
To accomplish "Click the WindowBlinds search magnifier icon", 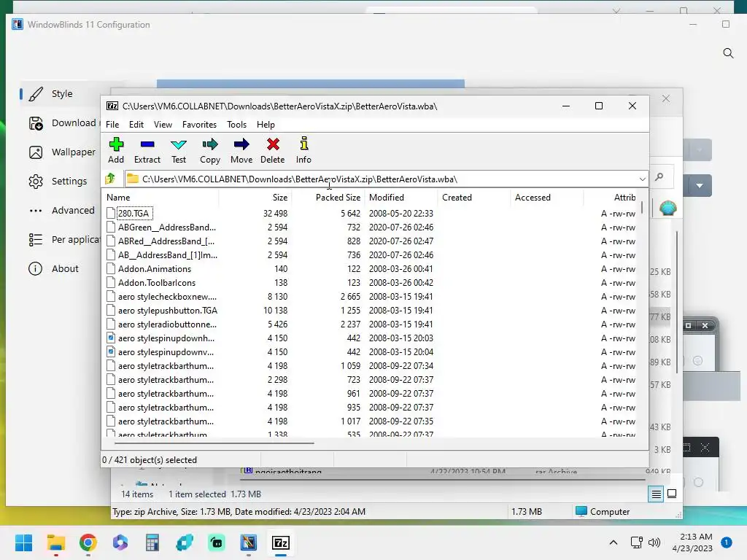I will 728,52.
